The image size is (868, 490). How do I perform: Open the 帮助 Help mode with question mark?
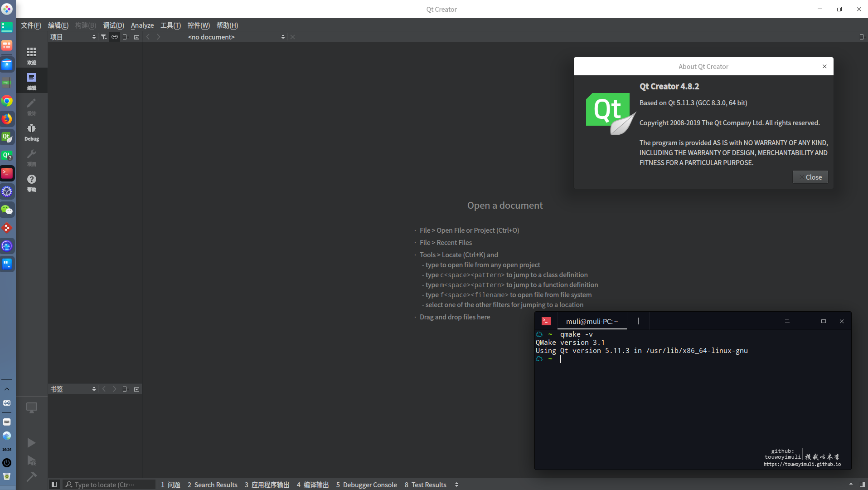[x=31, y=183]
